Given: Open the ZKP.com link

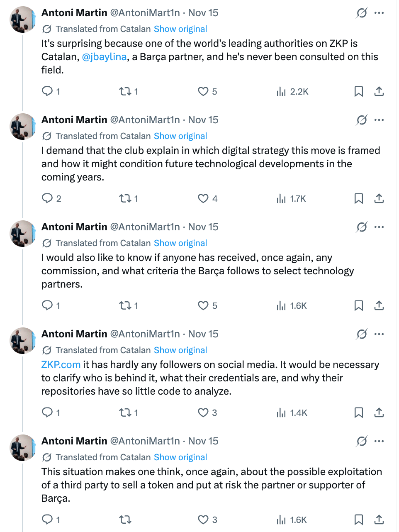Looking at the screenshot, I should pos(61,365).
